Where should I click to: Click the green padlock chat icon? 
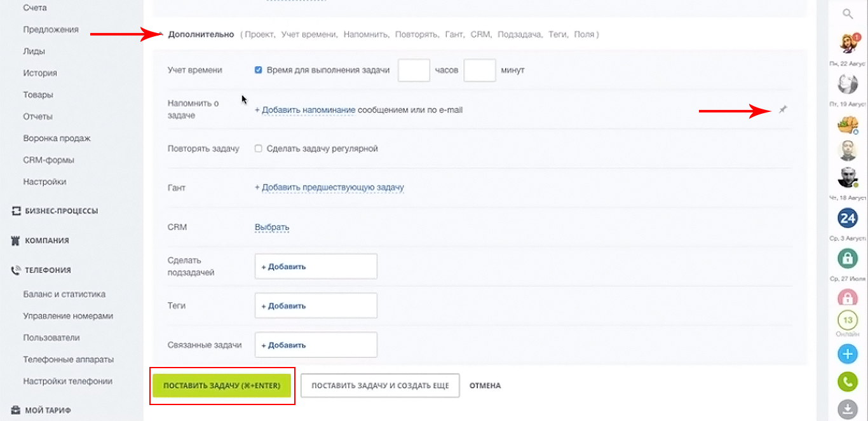pos(848,258)
